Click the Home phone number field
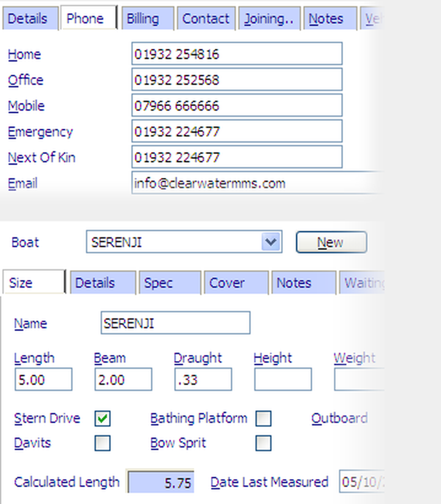Image resolution: width=441 pixels, height=504 pixels. [x=236, y=54]
